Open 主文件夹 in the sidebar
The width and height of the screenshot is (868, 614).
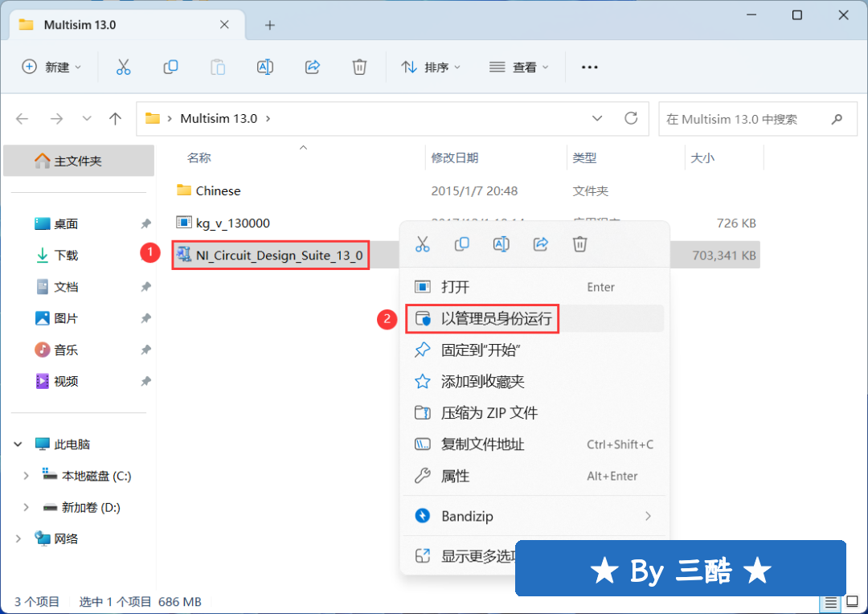[x=79, y=161]
